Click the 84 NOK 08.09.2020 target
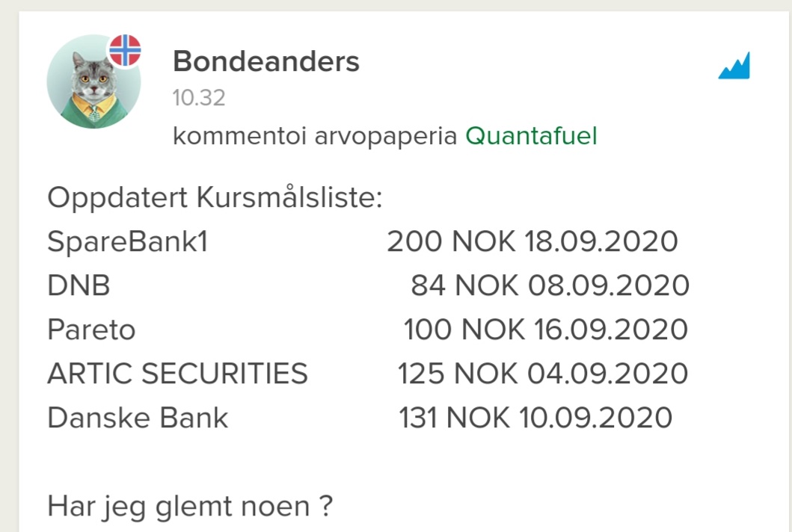 pos(549,286)
